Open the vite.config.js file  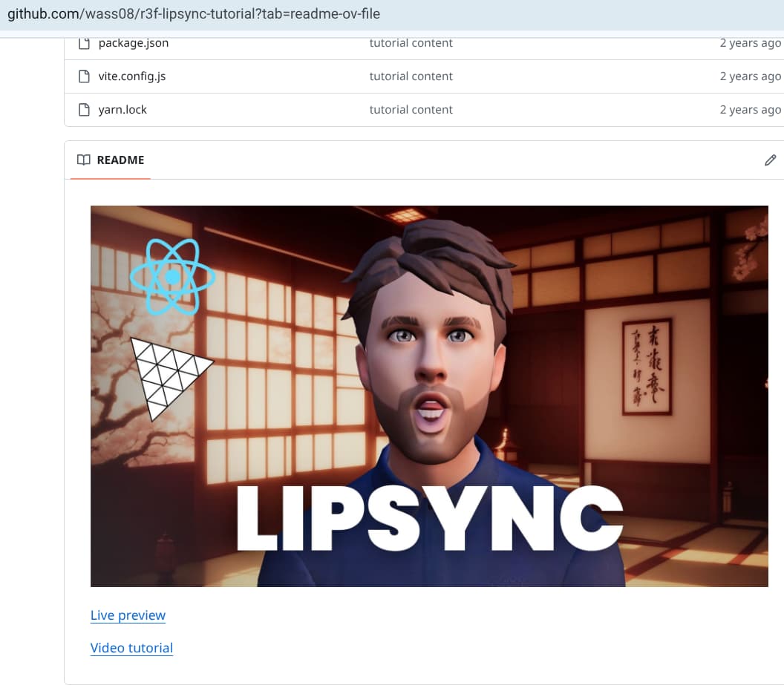[132, 76]
